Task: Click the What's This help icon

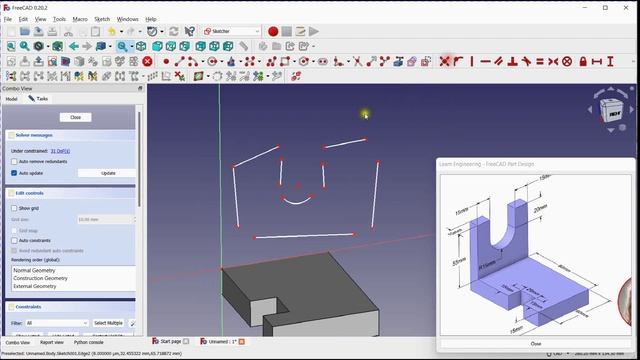Action: 189,31
